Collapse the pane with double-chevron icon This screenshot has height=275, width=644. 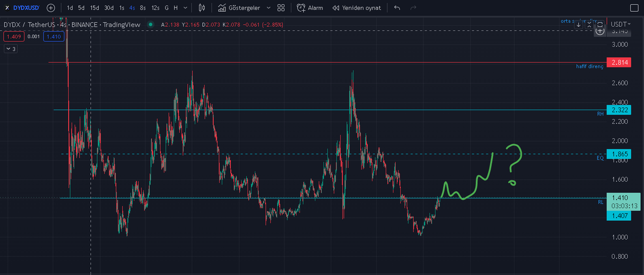click(x=589, y=25)
